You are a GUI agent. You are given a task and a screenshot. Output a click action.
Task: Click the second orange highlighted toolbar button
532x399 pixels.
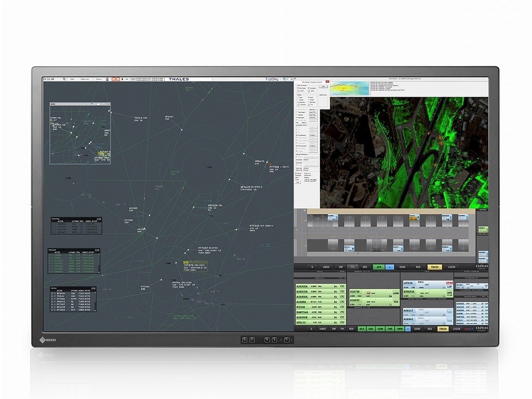click(118, 79)
